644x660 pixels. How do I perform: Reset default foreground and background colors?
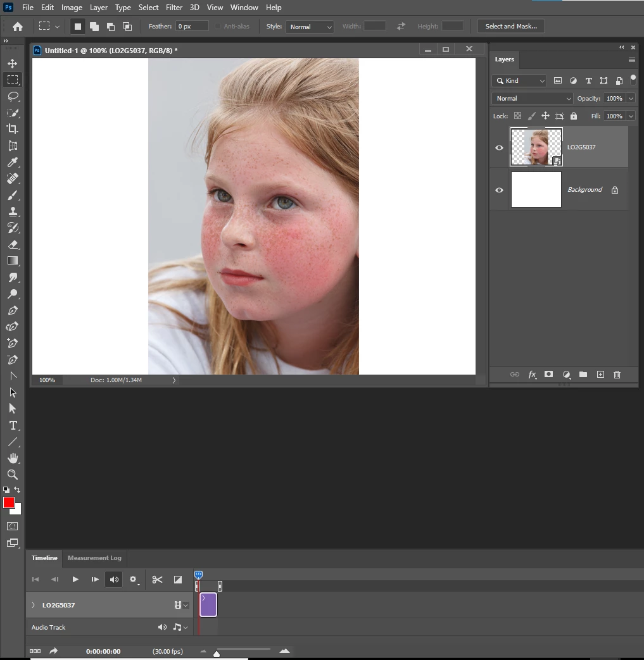(6, 490)
